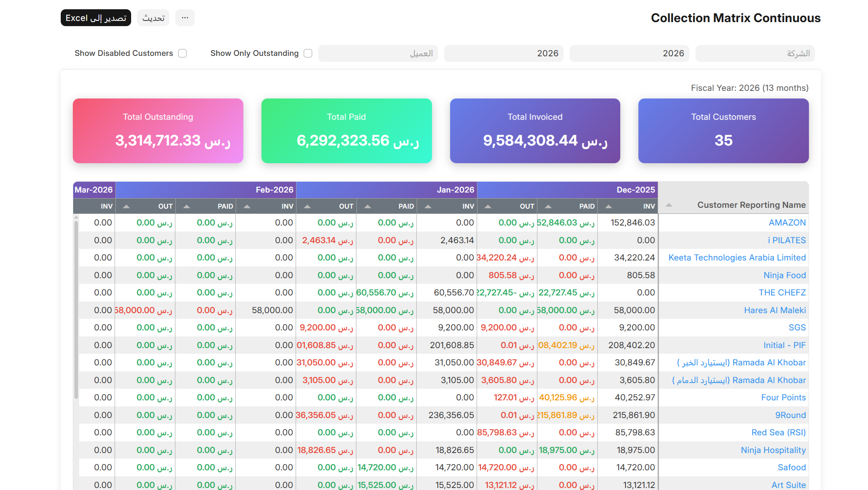Viewport: 868px width, 490px height.
Task: Open the Keeta Technologies Arabia Limited record
Action: point(736,257)
